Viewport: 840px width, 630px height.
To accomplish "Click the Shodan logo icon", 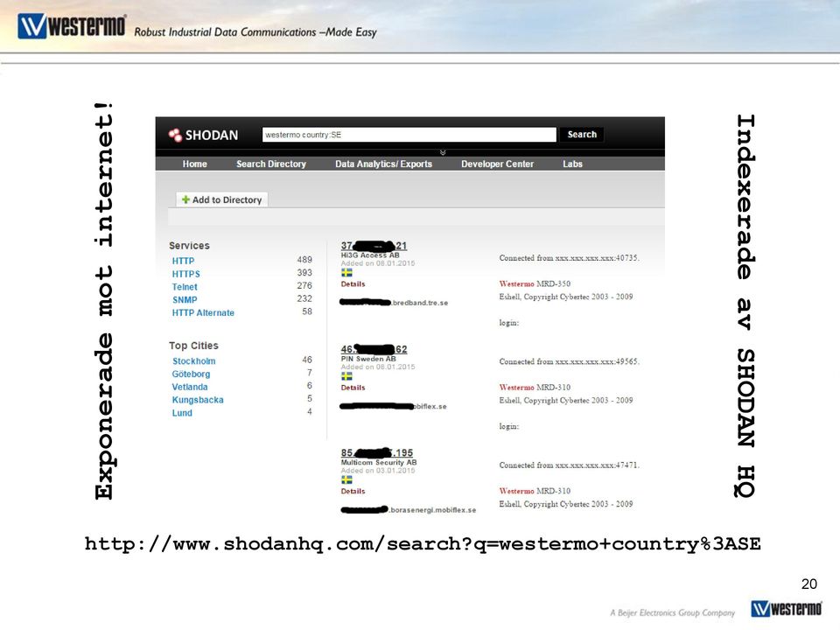I will (175, 135).
